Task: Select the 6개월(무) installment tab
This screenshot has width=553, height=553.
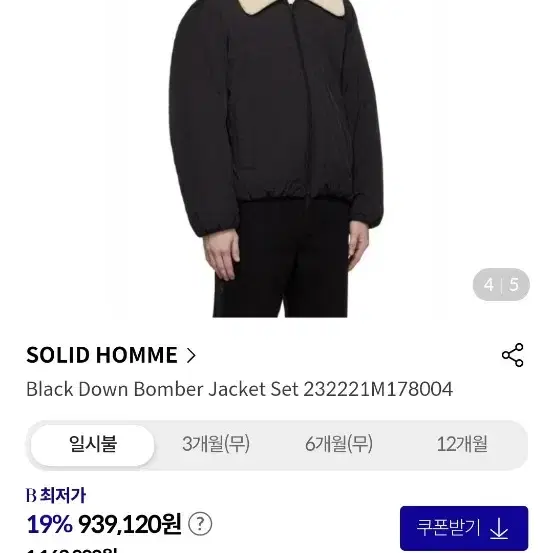Action: pos(339,444)
